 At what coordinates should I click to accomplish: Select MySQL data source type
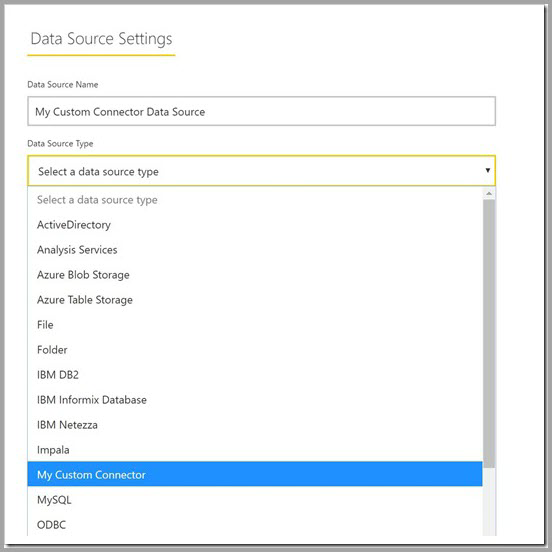(255, 500)
